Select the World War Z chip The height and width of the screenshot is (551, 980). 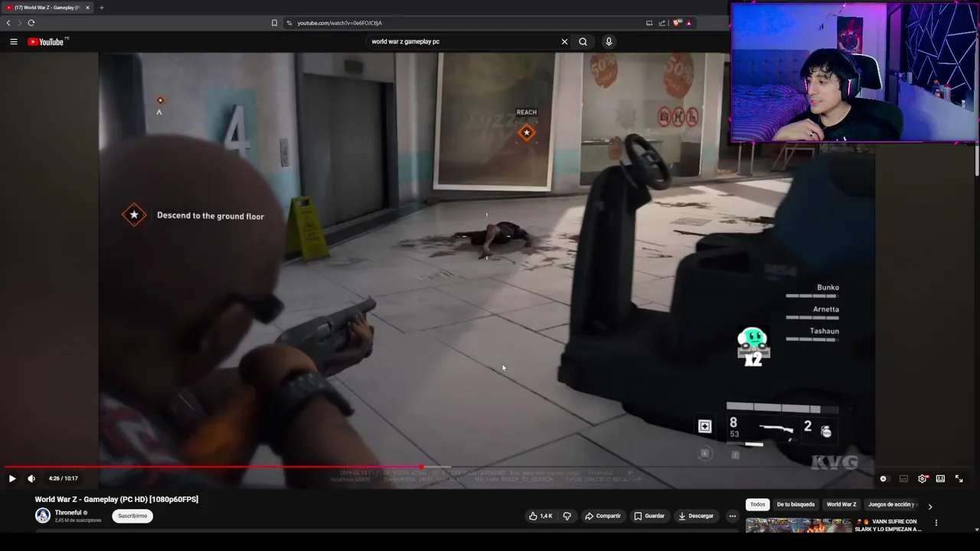coord(841,504)
